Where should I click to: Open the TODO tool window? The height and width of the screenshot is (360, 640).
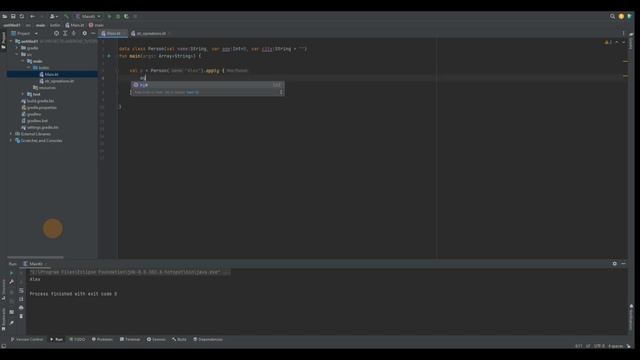click(x=77, y=339)
